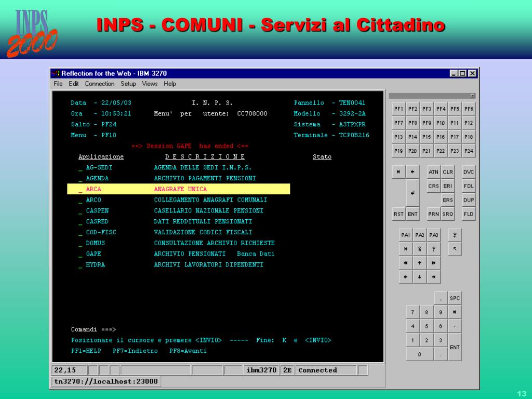532x399 pixels.
Task: Click the numeric 5 key
Action: tap(427, 326)
